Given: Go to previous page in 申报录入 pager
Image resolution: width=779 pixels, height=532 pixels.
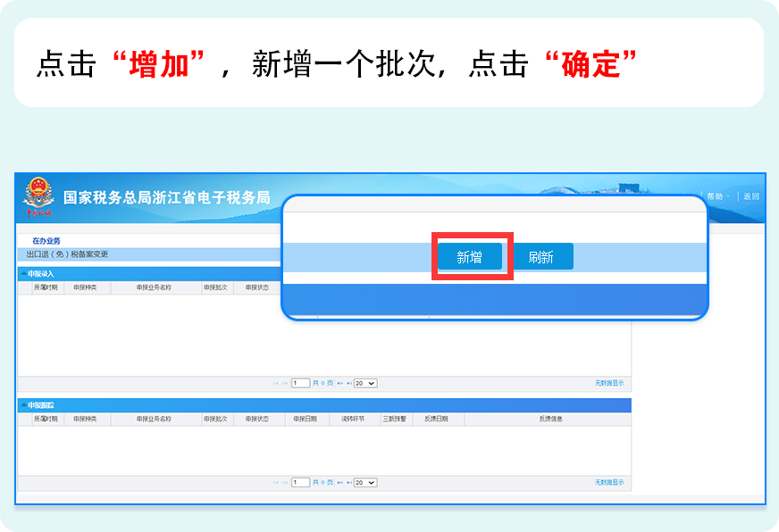Looking at the screenshot, I should [x=284, y=383].
